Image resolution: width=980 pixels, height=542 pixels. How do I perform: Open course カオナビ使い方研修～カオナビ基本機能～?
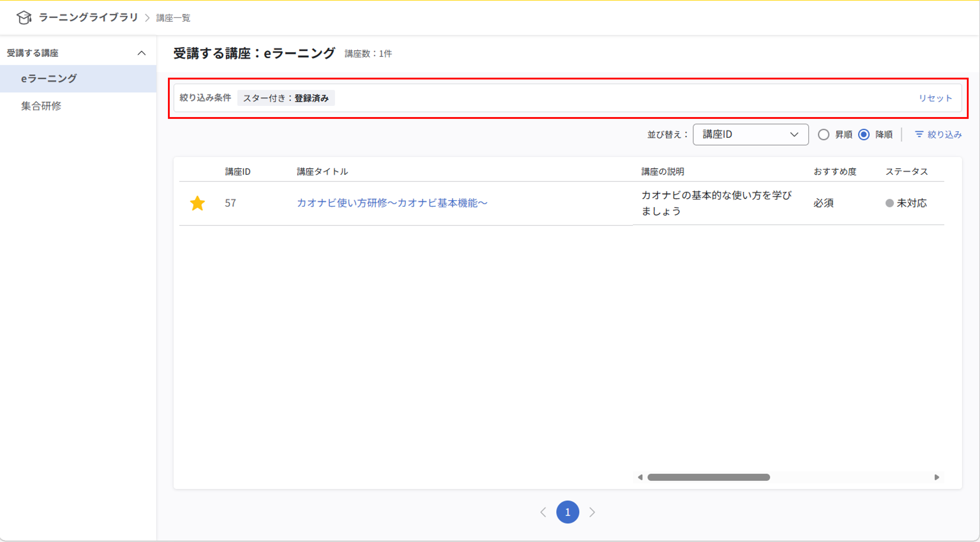click(x=392, y=203)
